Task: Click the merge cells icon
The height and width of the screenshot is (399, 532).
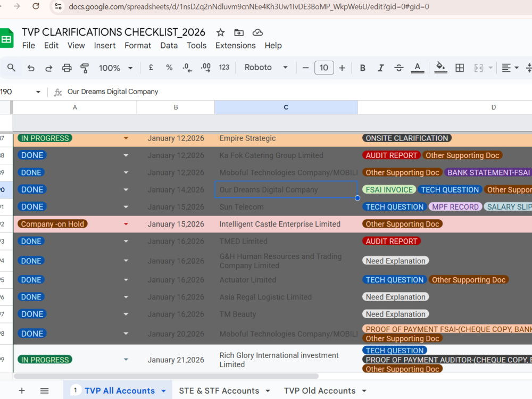Action: point(478,68)
